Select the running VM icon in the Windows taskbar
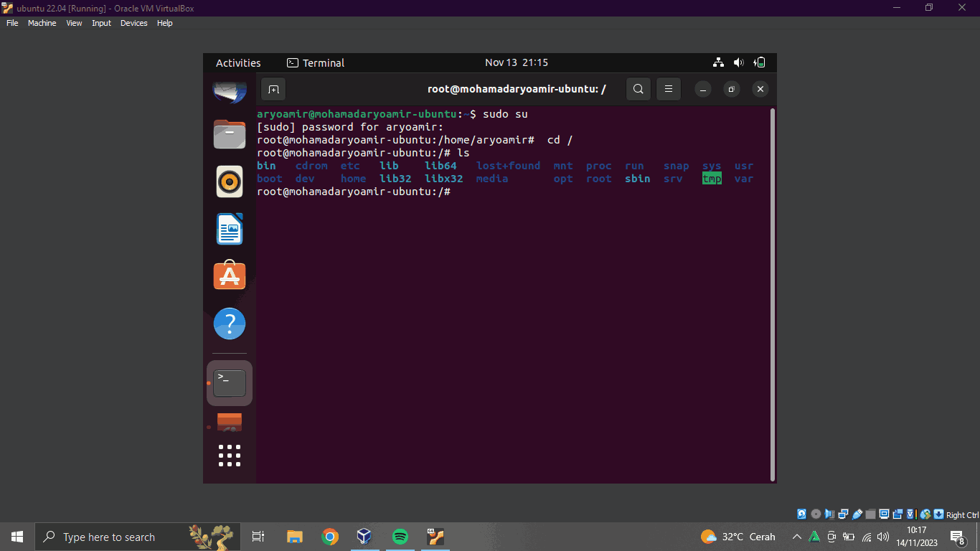The height and width of the screenshot is (551, 980). [x=435, y=537]
